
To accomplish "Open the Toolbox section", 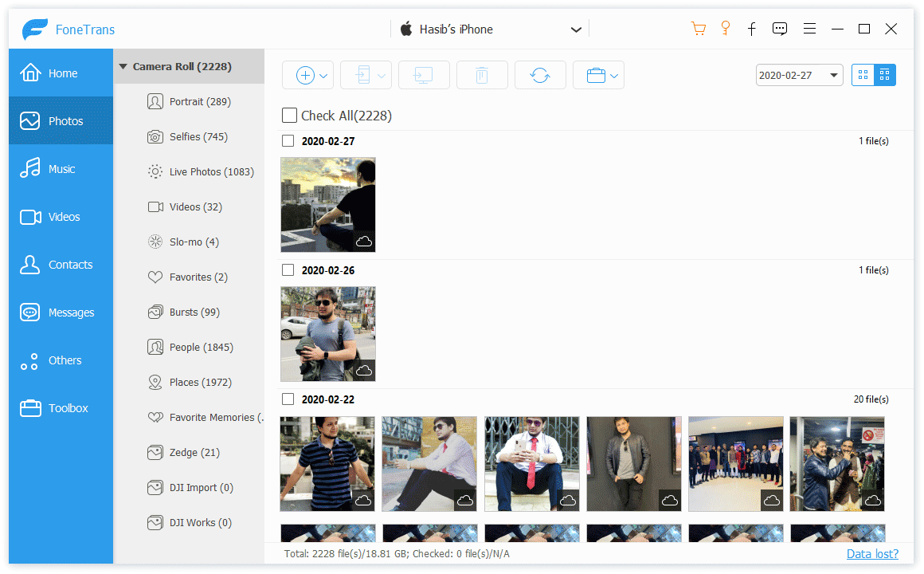I will point(61,407).
